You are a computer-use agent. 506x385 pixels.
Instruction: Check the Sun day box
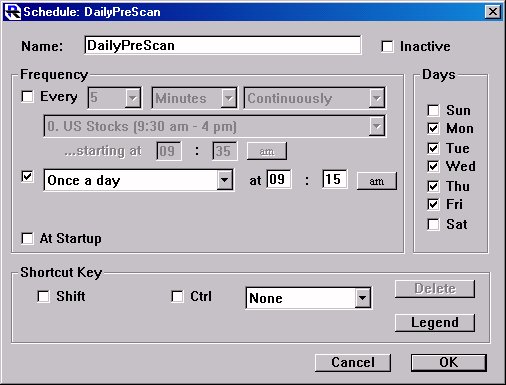(433, 110)
